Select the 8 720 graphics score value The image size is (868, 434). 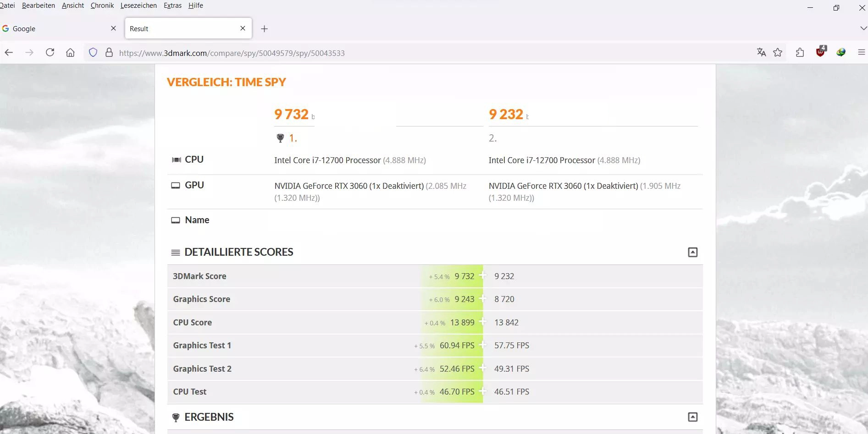click(504, 299)
